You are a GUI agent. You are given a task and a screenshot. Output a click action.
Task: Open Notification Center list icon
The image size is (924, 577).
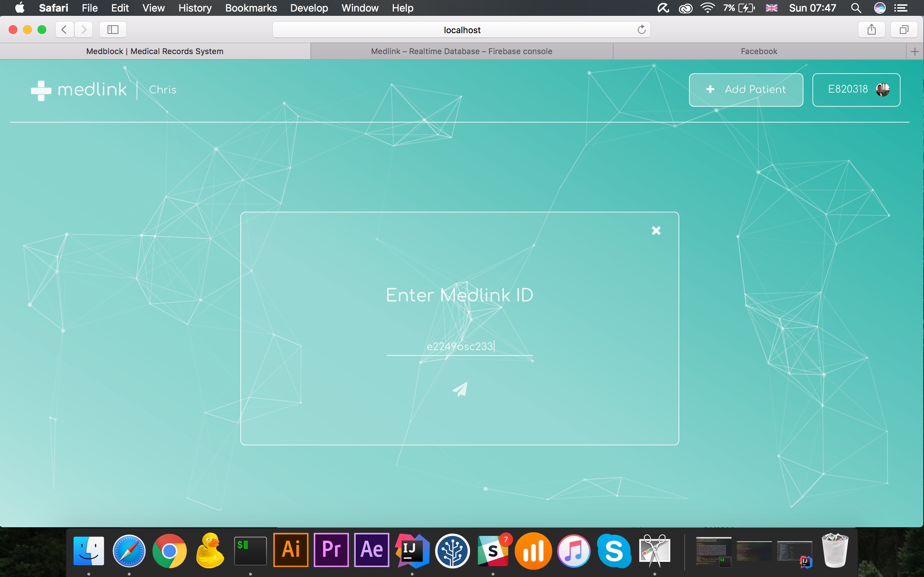click(x=901, y=8)
